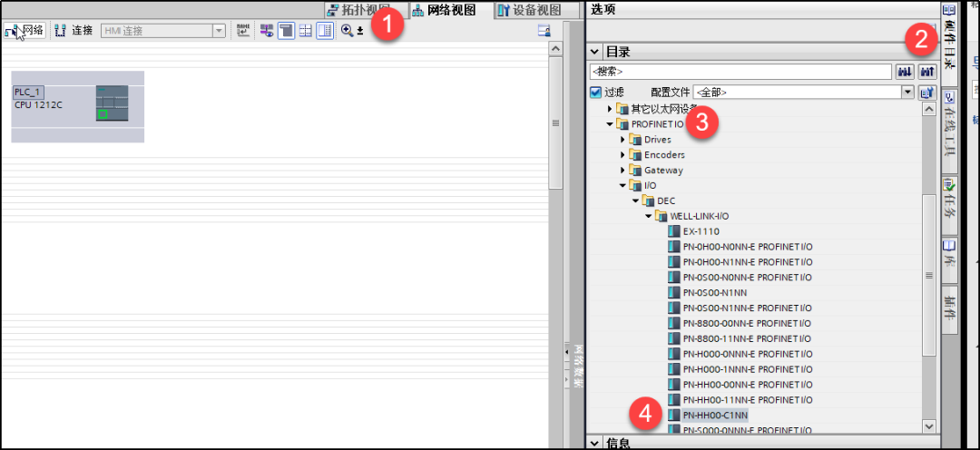
Task: Select PN-HH00-00NN-E PROFINET I/O entry
Action: coord(748,385)
